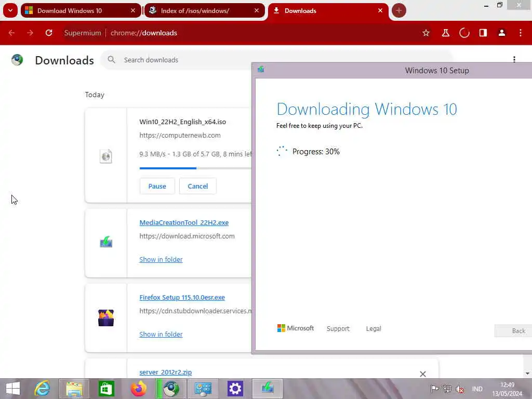Cancel the Win10_22H2_English_x64.iso download
The width and height of the screenshot is (532, 399).
[x=198, y=187]
